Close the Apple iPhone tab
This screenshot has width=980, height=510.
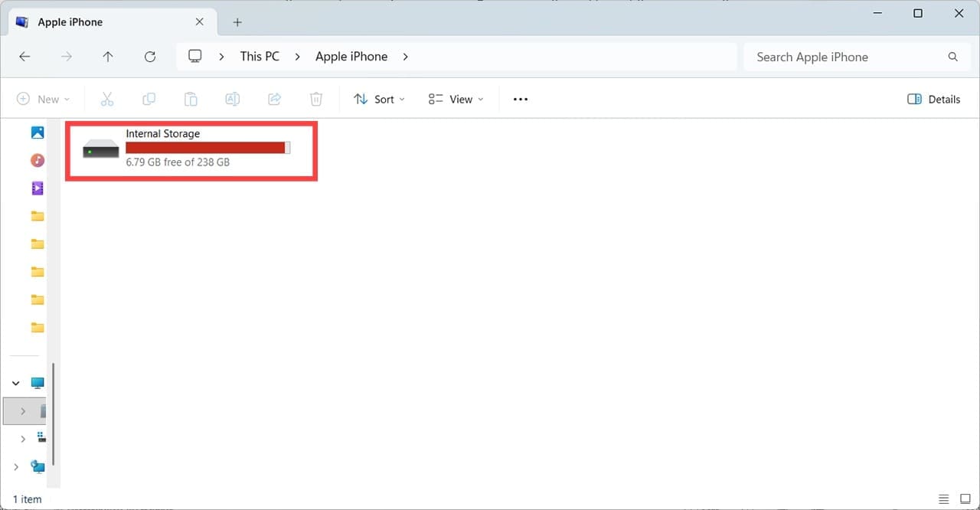click(x=201, y=22)
